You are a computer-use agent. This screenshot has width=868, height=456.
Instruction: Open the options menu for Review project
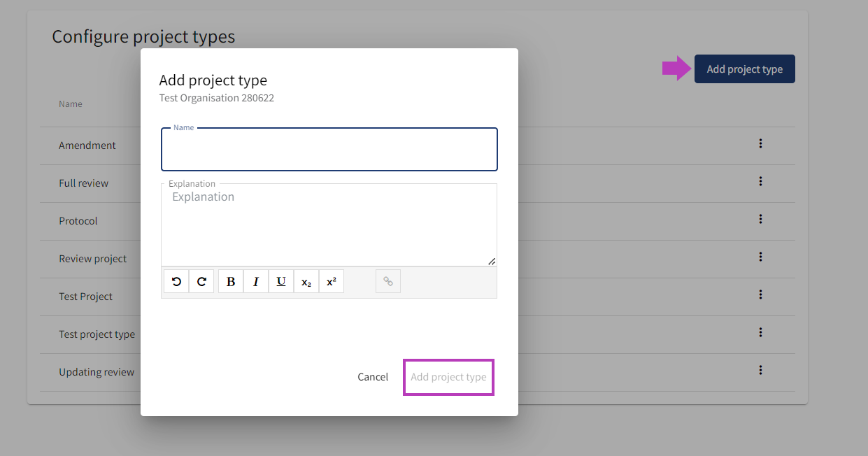[760, 257]
